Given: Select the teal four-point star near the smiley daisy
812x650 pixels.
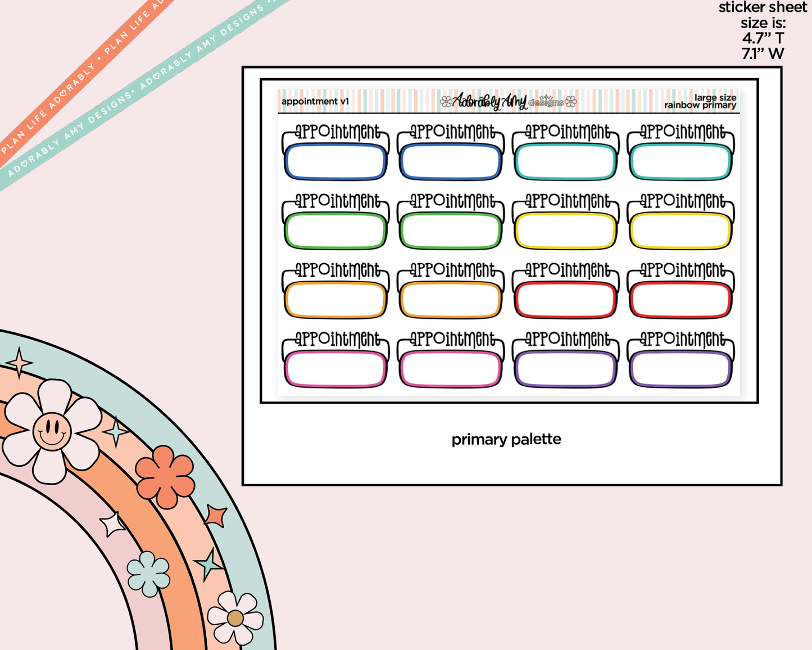Looking at the screenshot, I should [116, 432].
